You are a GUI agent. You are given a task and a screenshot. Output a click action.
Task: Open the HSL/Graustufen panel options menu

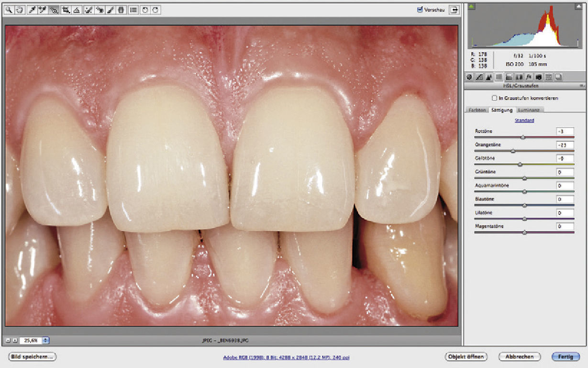[581, 86]
